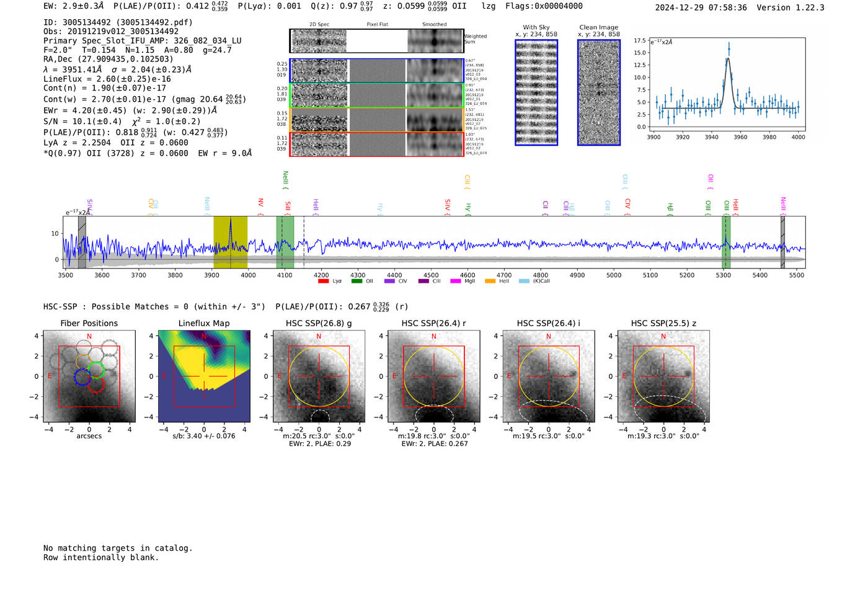Open the blue-bordered fiber spectrum row
This screenshot has height=591, width=868.
[x=376, y=71]
